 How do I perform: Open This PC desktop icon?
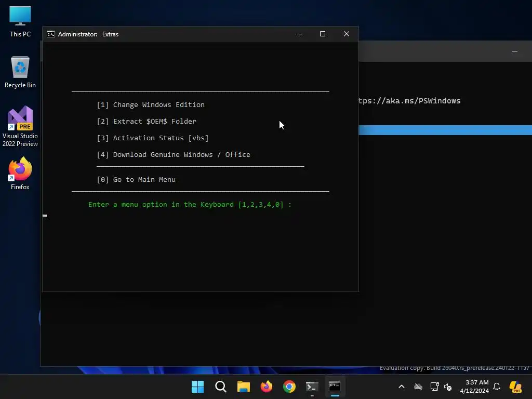tap(20, 21)
